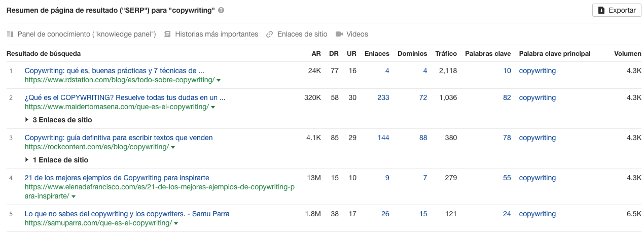Click the Videos camera icon
644x235 pixels.
(339, 35)
